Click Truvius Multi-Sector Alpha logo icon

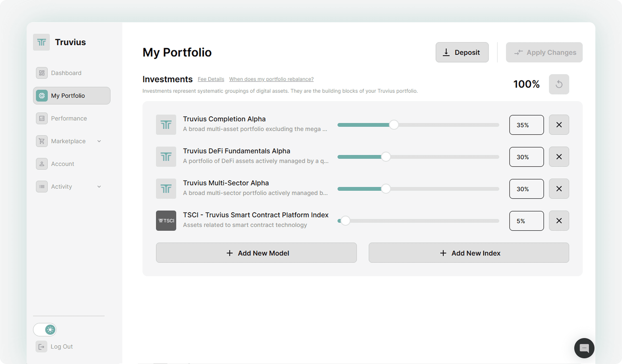click(x=166, y=189)
